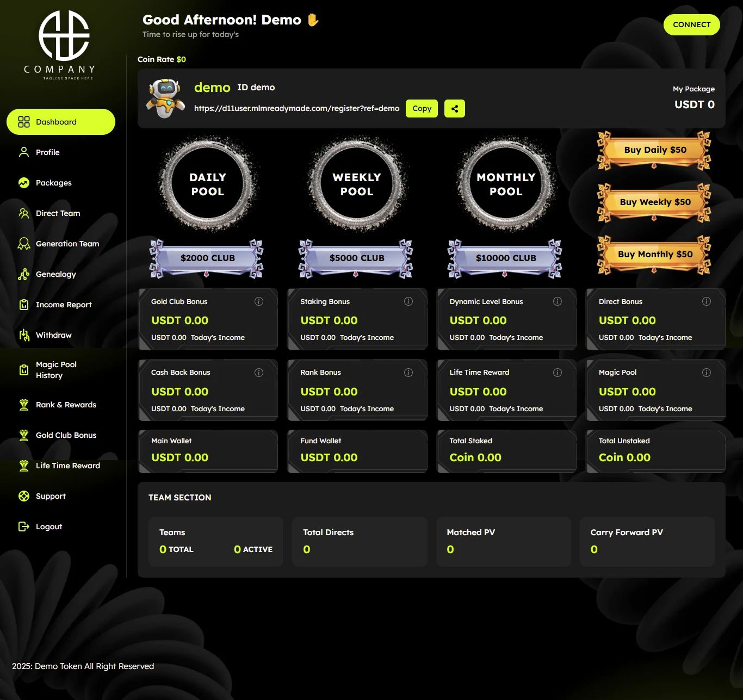Click info icon on Magic Pool card

point(707,373)
